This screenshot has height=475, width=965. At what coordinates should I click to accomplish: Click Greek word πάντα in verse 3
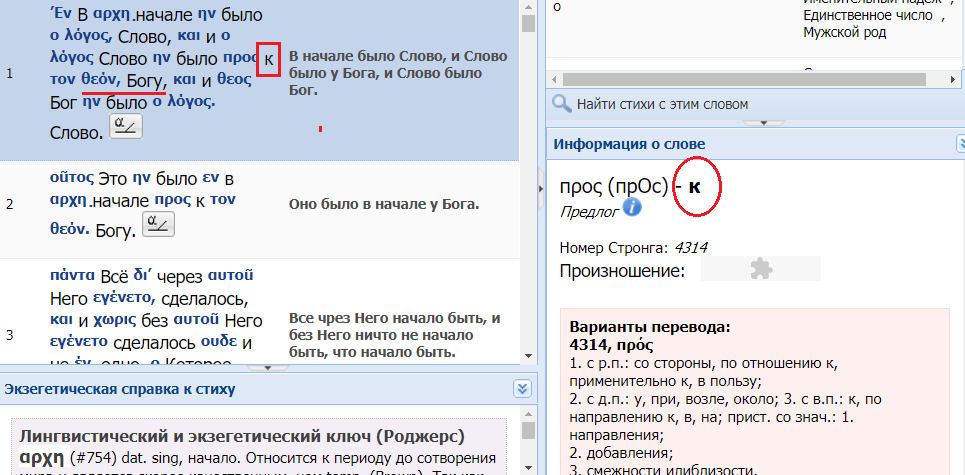[73, 274]
